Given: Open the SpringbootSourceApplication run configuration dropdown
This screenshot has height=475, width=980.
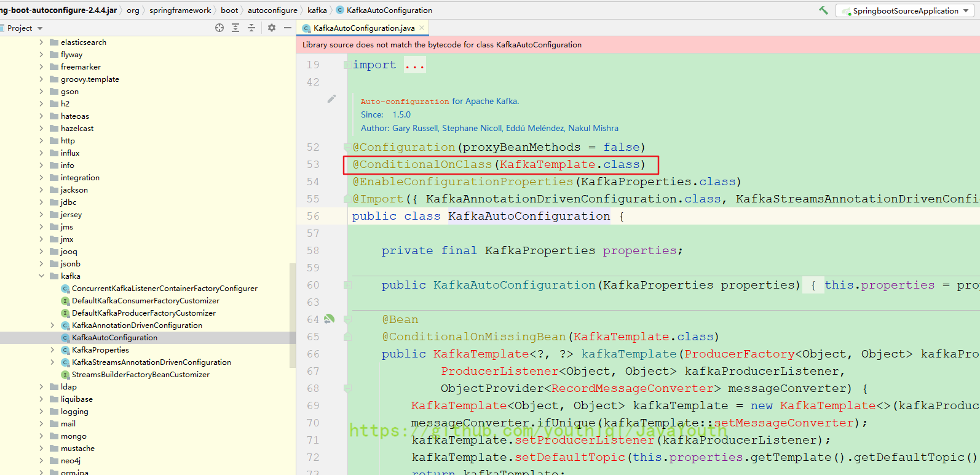Looking at the screenshot, I should [x=904, y=10].
